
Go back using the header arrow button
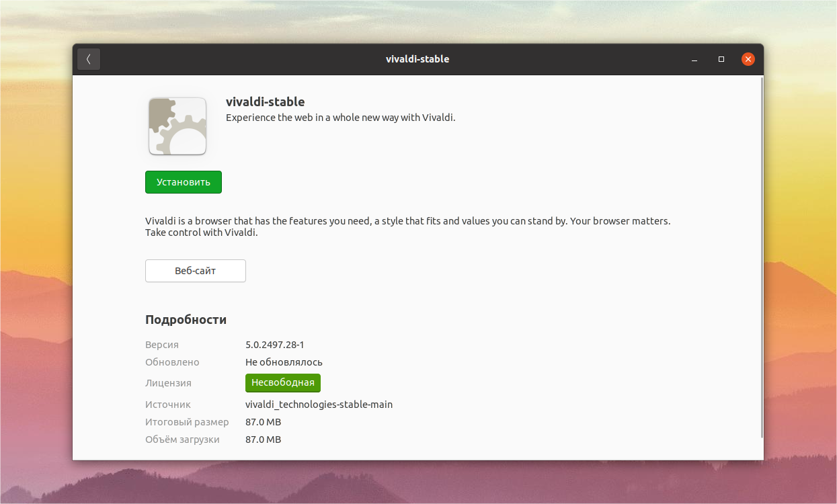point(89,59)
